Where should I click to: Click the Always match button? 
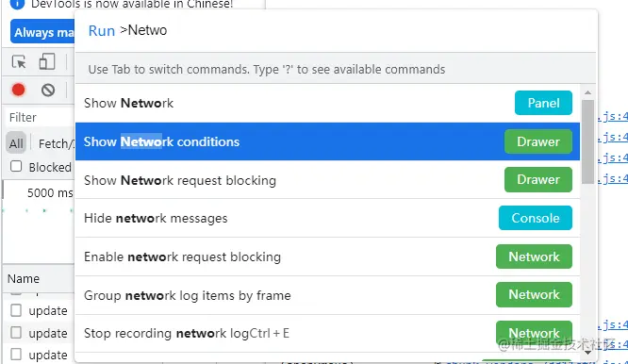(42, 32)
